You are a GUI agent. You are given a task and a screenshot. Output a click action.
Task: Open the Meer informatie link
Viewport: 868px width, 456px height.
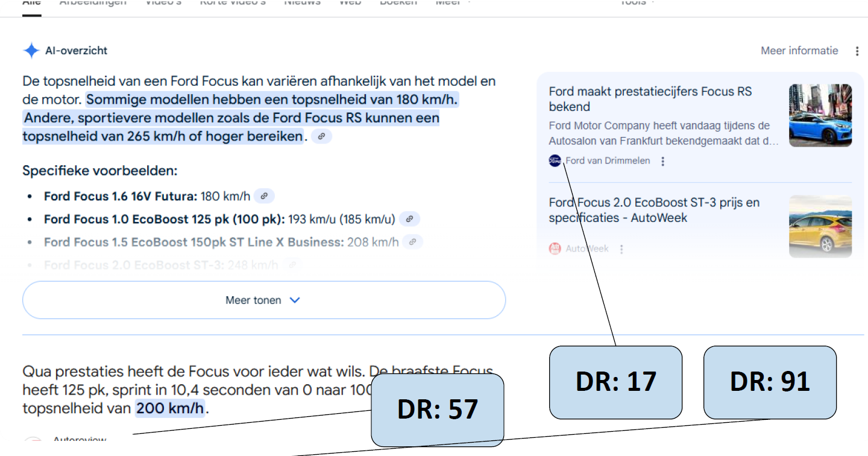coord(799,51)
